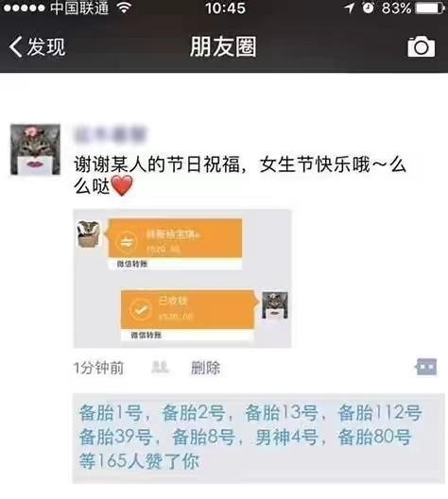
Task: Open liker 备胎1号 profile
Action: [x=111, y=413]
